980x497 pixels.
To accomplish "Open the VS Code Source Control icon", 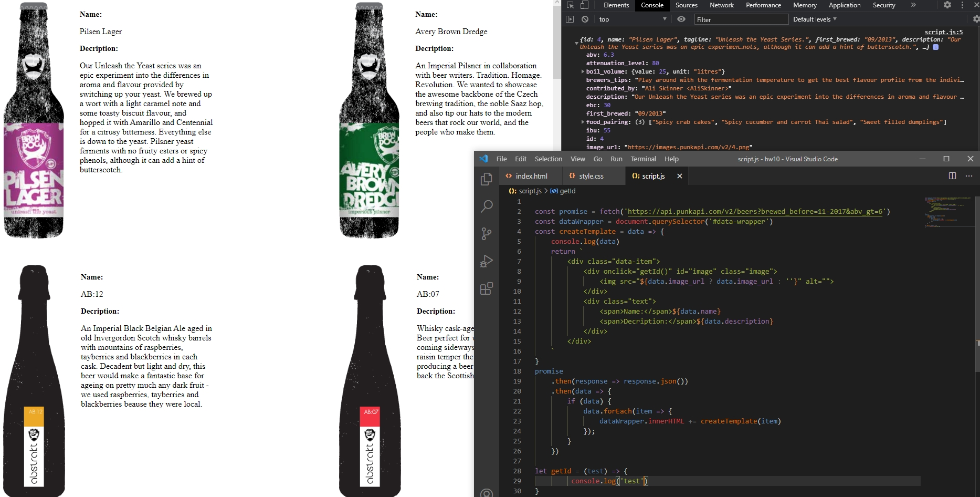I will [487, 234].
